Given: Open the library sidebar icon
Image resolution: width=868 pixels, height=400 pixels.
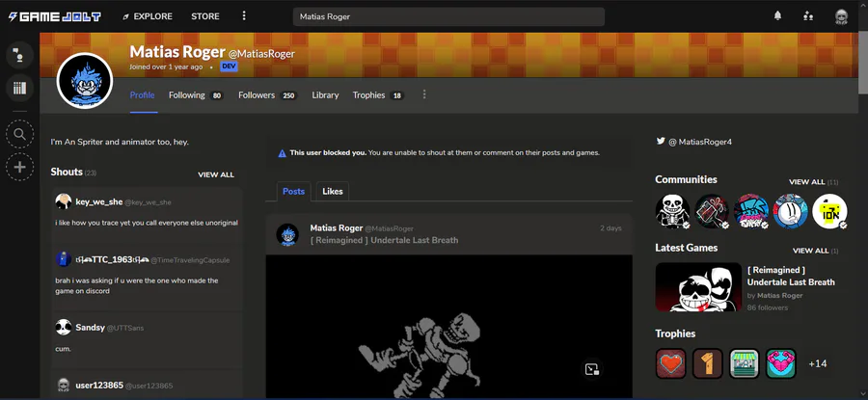Looking at the screenshot, I should (x=20, y=88).
